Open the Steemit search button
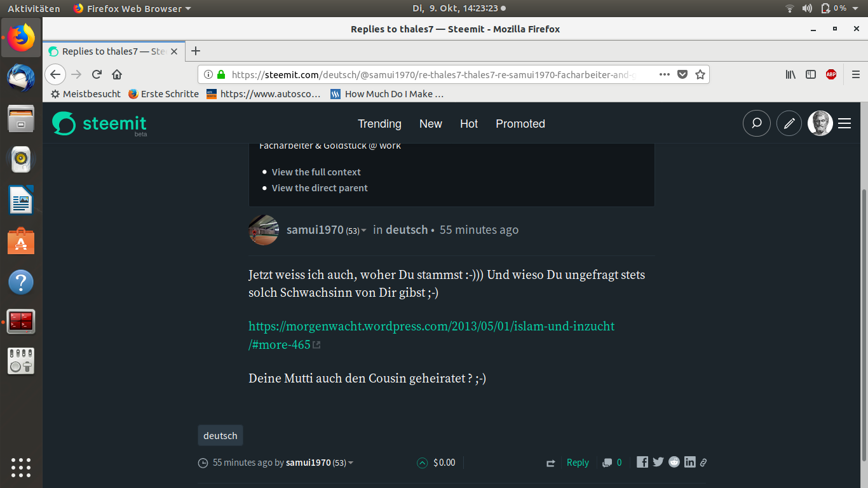868x488 pixels. [757, 123]
